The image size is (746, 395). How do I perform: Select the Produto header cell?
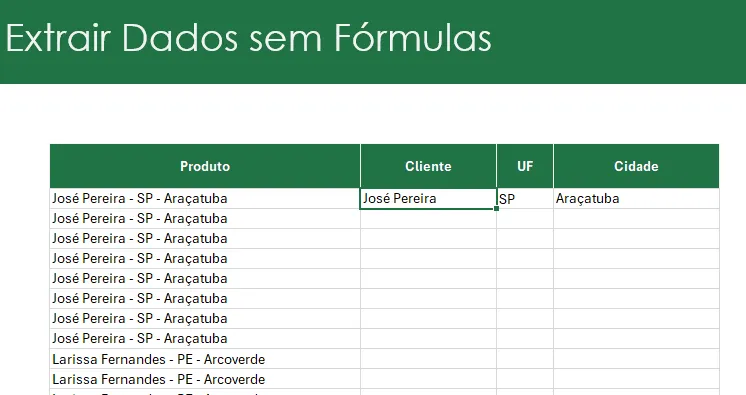tap(205, 166)
